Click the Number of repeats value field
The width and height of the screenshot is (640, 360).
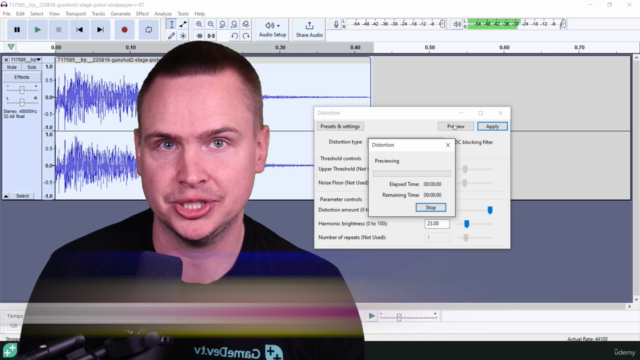click(x=437, y=237)
